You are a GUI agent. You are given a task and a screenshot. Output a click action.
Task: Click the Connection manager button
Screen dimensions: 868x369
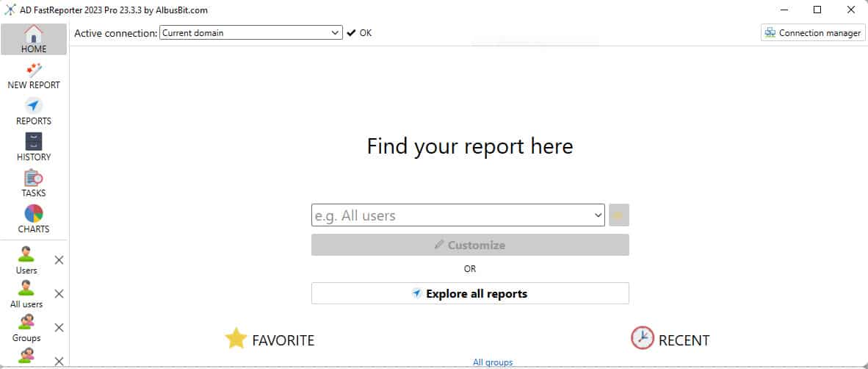tap(813, 32)
